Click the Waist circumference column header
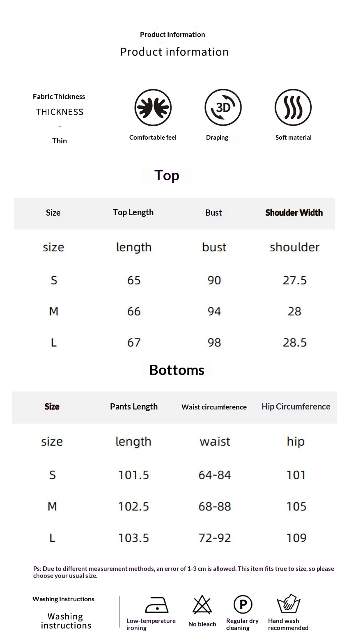 click(x=214, y=407)
